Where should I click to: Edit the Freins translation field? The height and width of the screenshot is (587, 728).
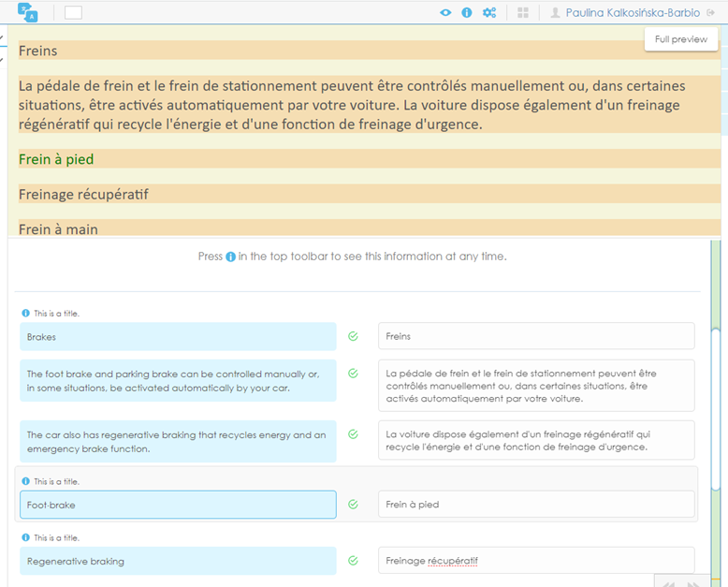535,336
